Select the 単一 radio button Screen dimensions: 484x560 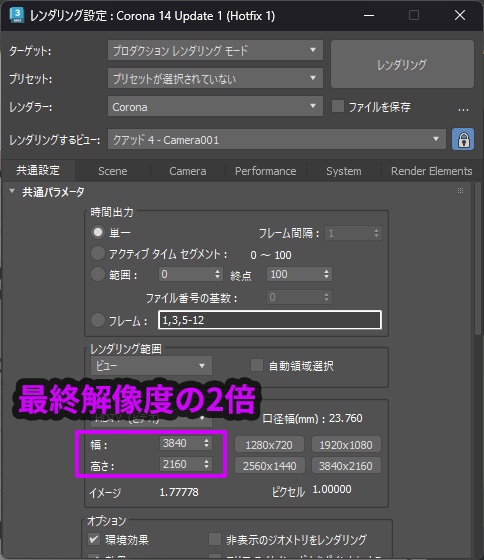click(98, 232)
